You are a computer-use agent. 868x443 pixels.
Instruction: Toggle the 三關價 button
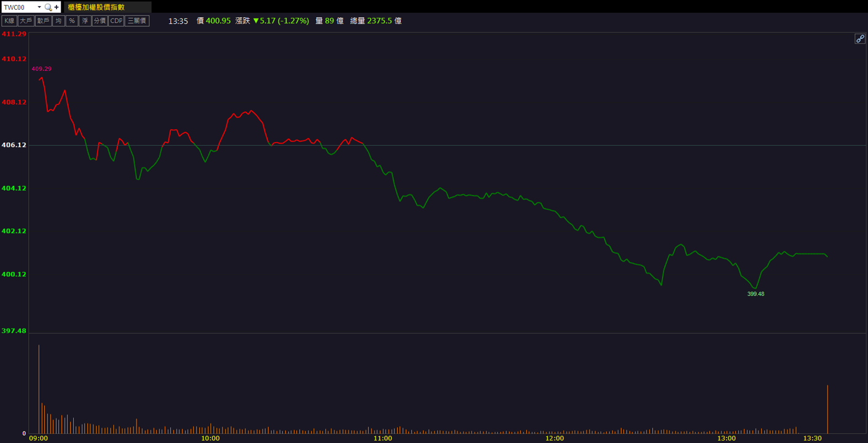(x=137, y=21)
